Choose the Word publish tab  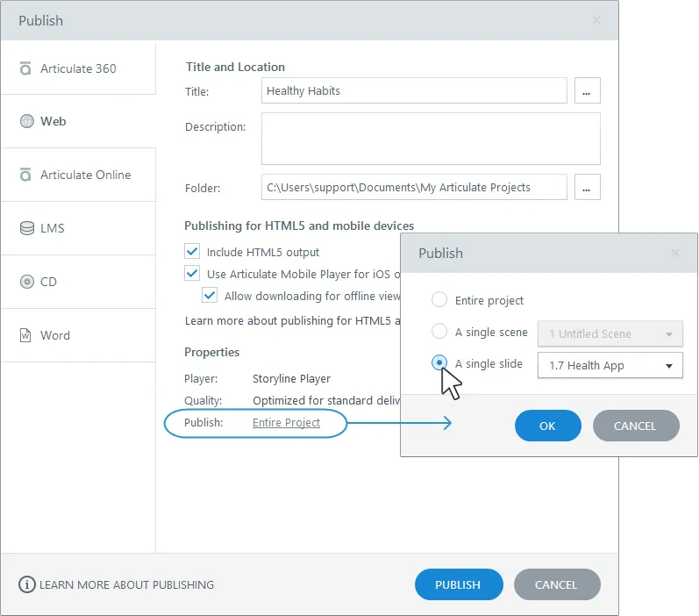click(78, 335)
